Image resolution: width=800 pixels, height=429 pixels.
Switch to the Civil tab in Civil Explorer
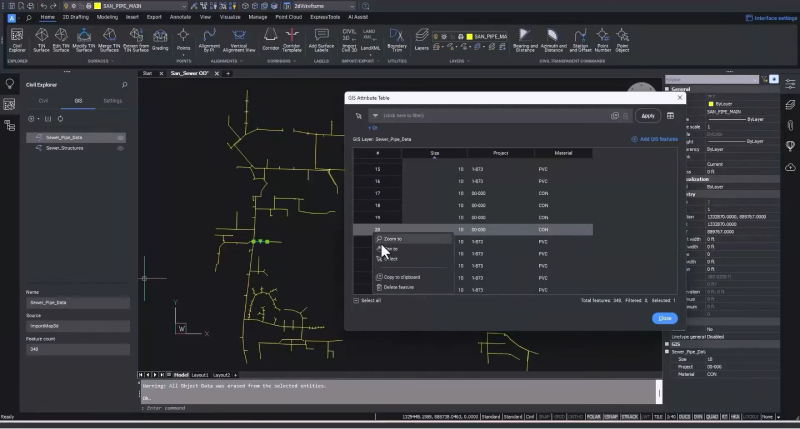click(43, 101)
